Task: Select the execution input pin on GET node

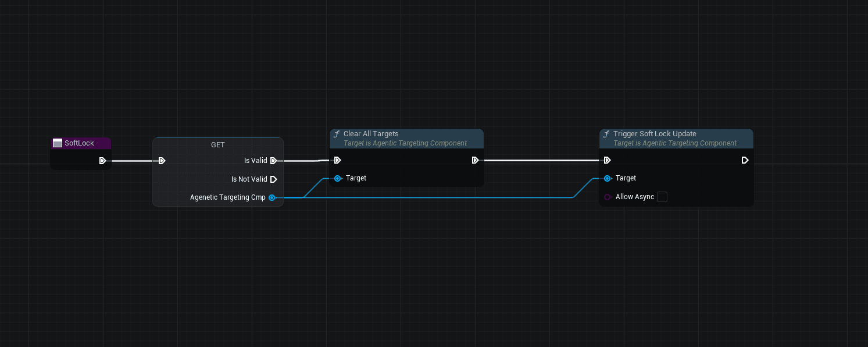Action: [162, 161]
